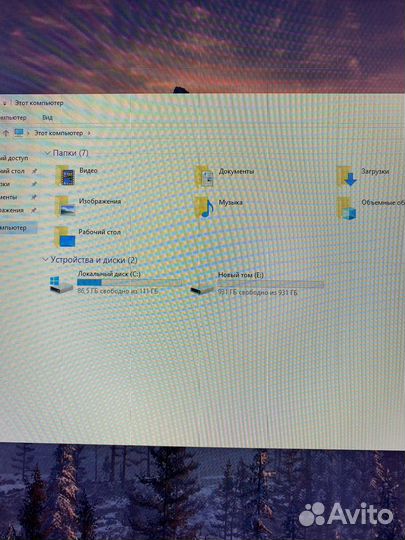Image resolution: width=405 pixels, height=540 pixels.
Task: Click the Рабочий стол folder label
Action: point(100,232)
